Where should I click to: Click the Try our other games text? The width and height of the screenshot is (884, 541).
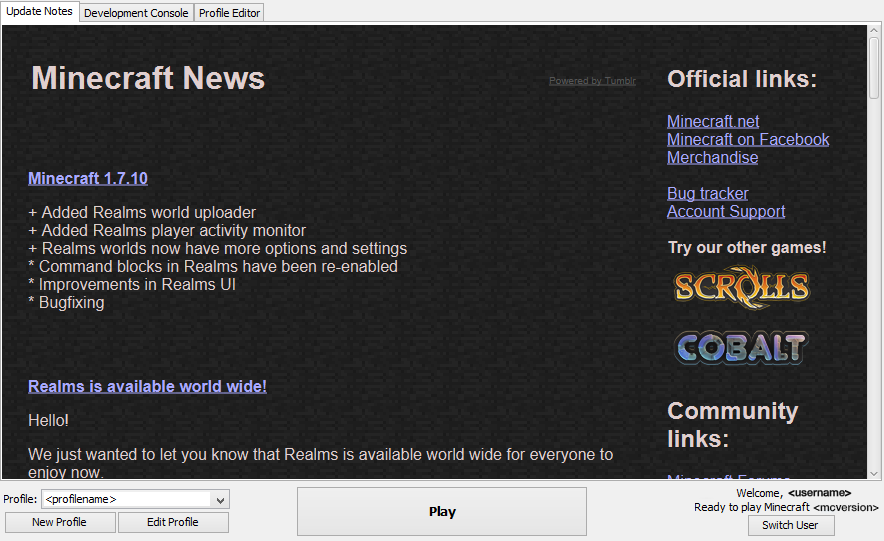click(x=747, y=247)
